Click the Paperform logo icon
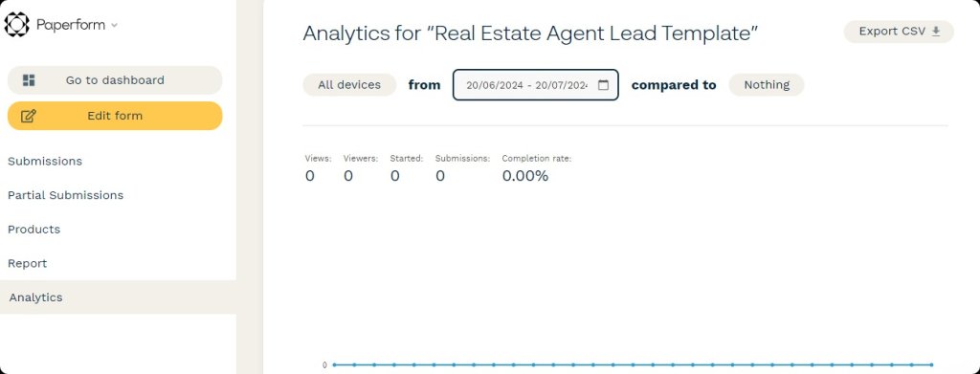 pyautogui.click(x=17, y=24)
